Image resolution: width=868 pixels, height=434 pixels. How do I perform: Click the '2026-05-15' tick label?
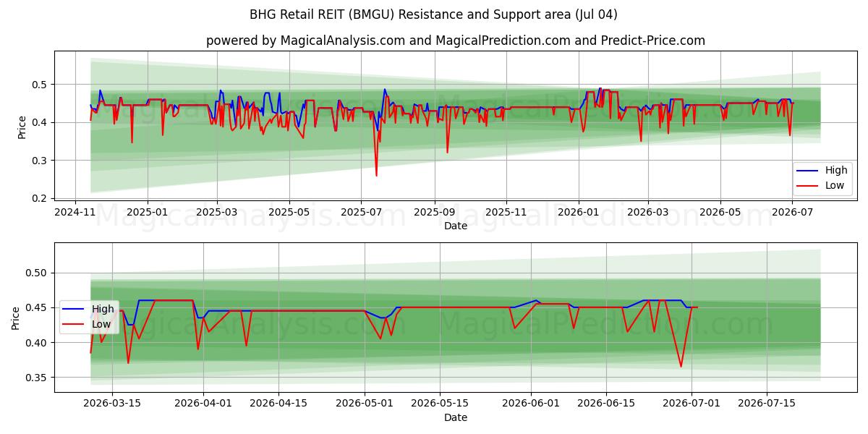click(439, 404)
